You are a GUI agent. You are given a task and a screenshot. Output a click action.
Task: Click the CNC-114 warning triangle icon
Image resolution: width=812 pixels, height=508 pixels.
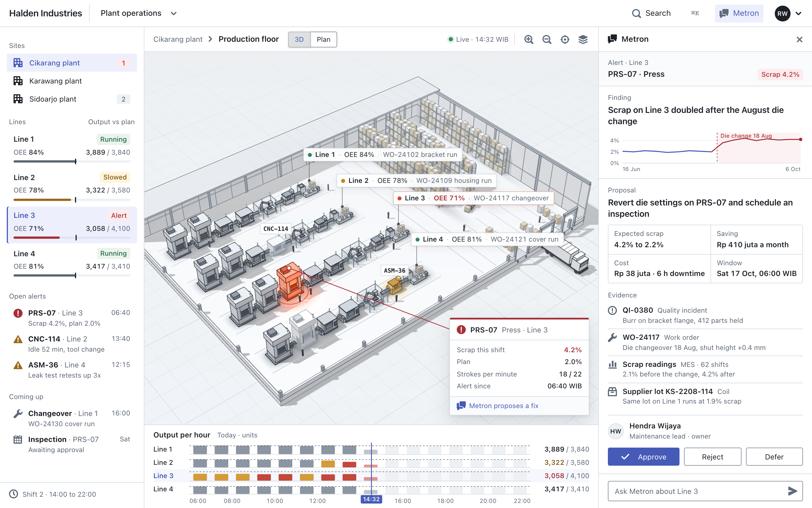18,339
